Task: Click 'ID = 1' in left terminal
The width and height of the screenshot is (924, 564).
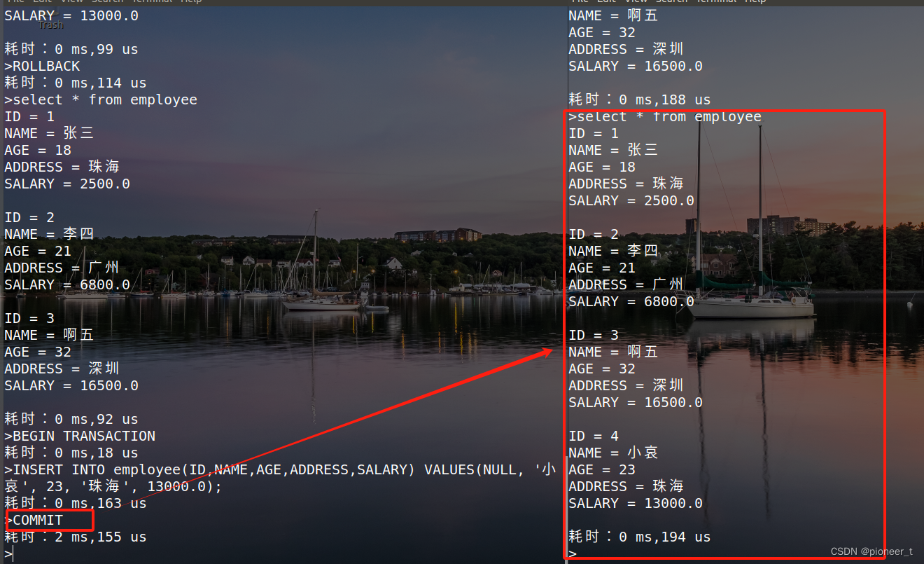Action: 29,117
